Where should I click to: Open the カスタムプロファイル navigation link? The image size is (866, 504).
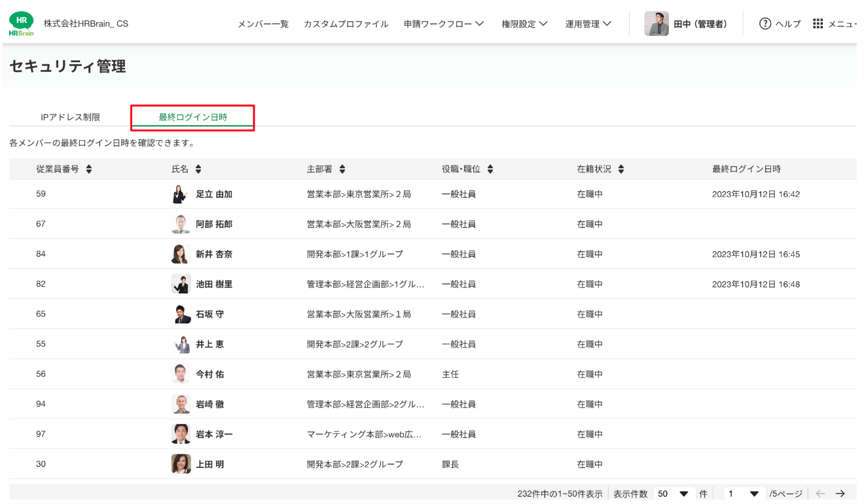346,24
